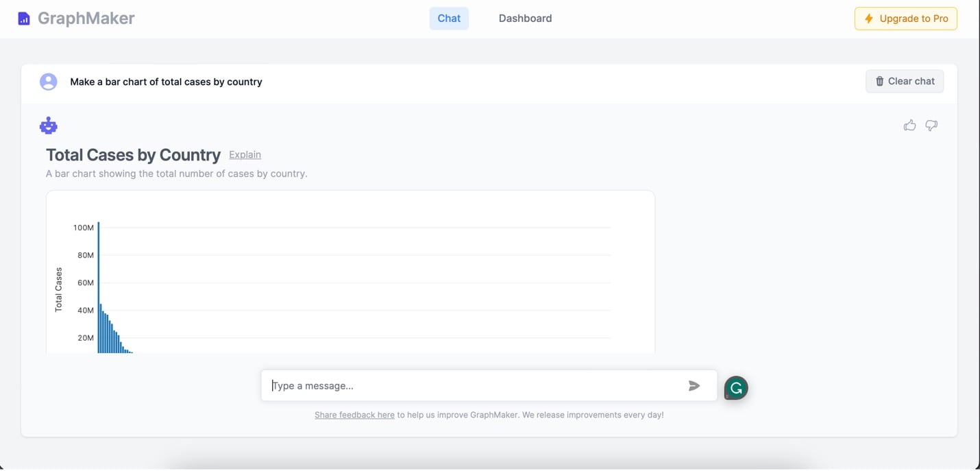This screenshot has width=980, height=471.
Task: Give the chart a thumbs up
Action: (909, 125)
